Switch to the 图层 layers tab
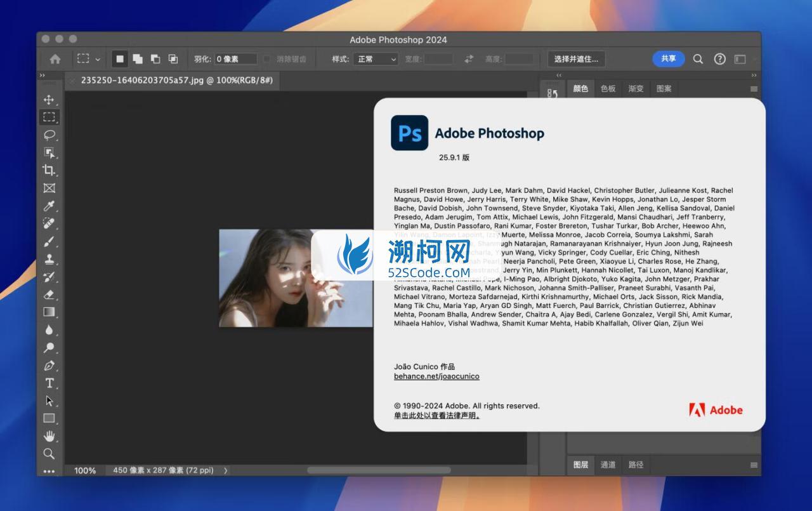812x511 pixels. pyautogui.click(x=580, y=465)
